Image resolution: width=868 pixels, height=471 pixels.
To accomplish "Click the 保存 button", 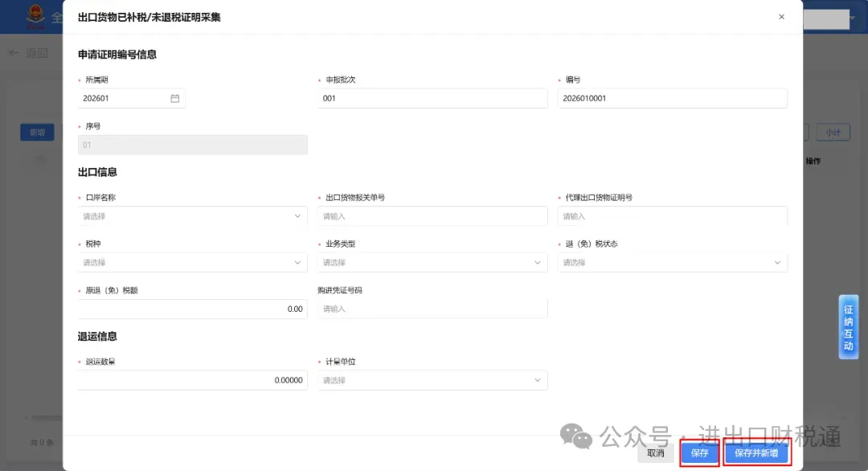I will point(700,453).
